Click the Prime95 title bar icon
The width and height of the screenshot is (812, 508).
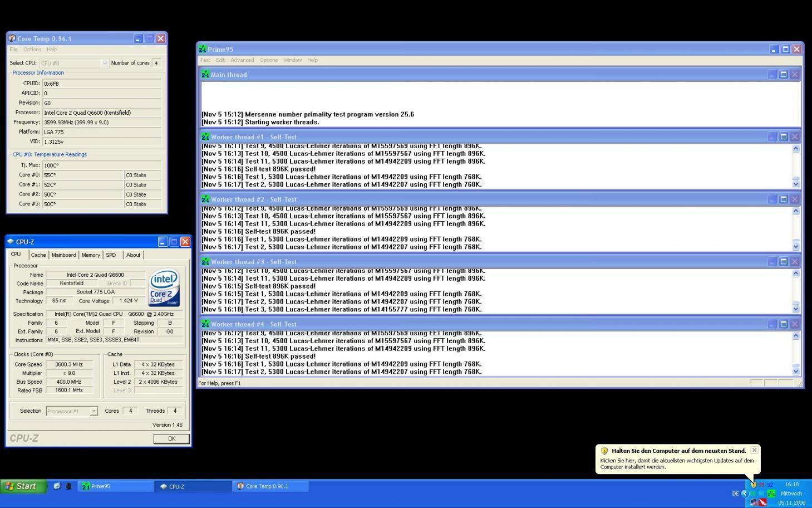[x=202, y=49]
